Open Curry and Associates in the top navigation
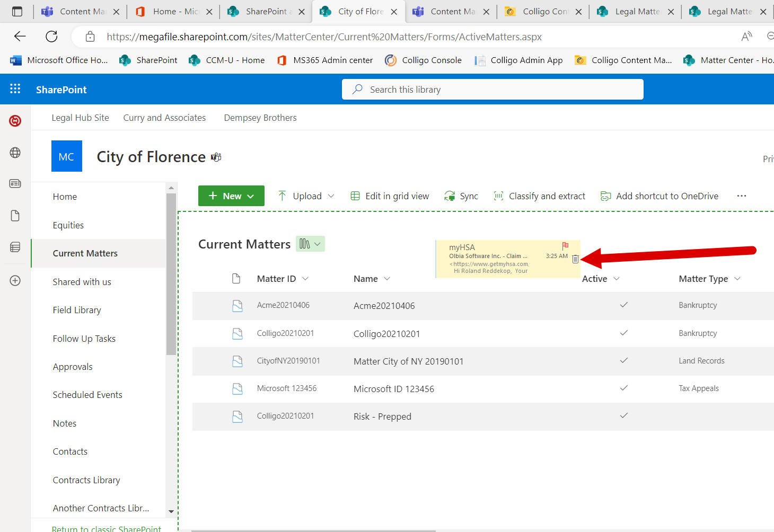 point(164,117)
